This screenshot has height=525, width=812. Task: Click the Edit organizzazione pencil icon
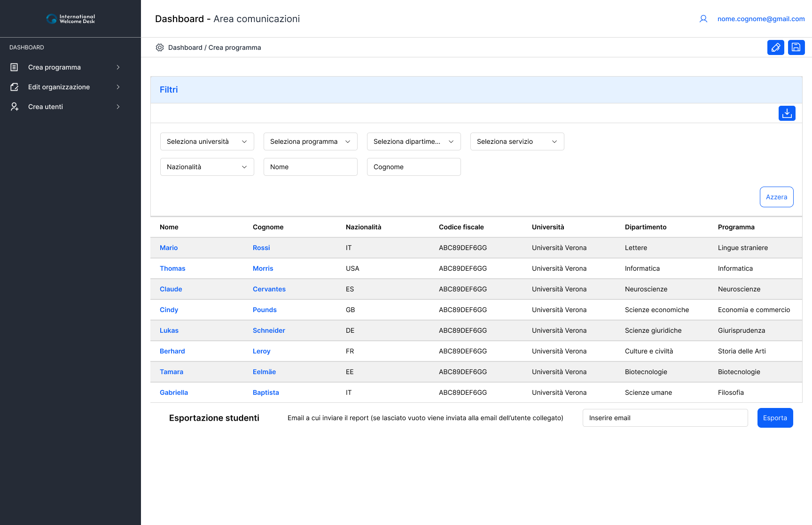pyautogui.click(x=15, y=87)
